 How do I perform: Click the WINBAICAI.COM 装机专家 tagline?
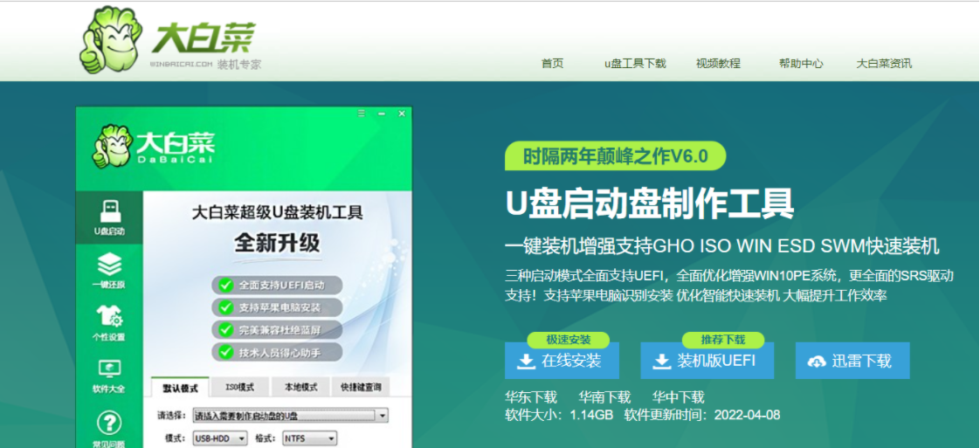point(205,65)
